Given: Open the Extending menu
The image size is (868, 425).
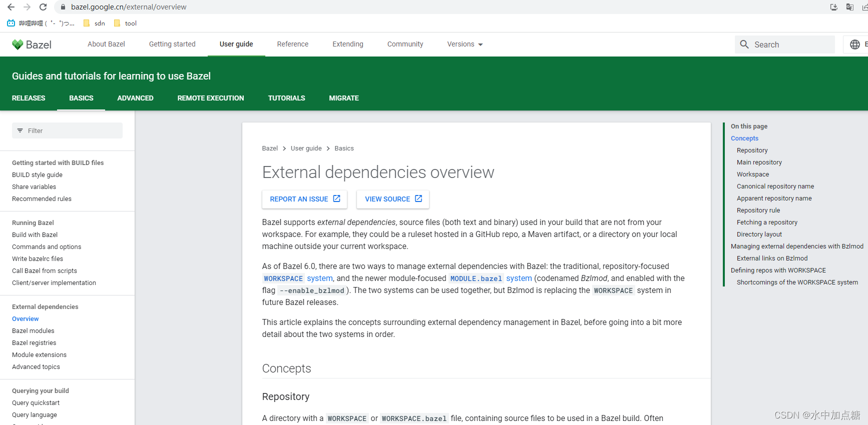Looking at the screenshot, I should [x=348, y=44].
